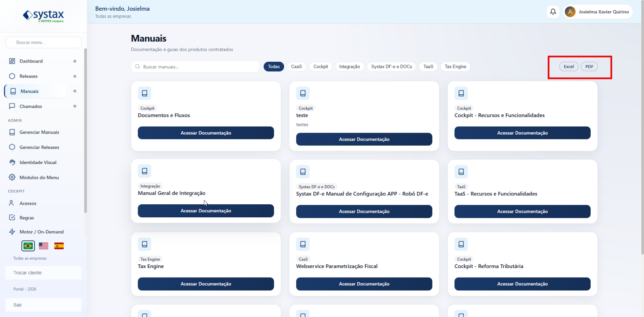
Task: Click book icon on Systax DF-e Manual card
Action: pos(303,172)
